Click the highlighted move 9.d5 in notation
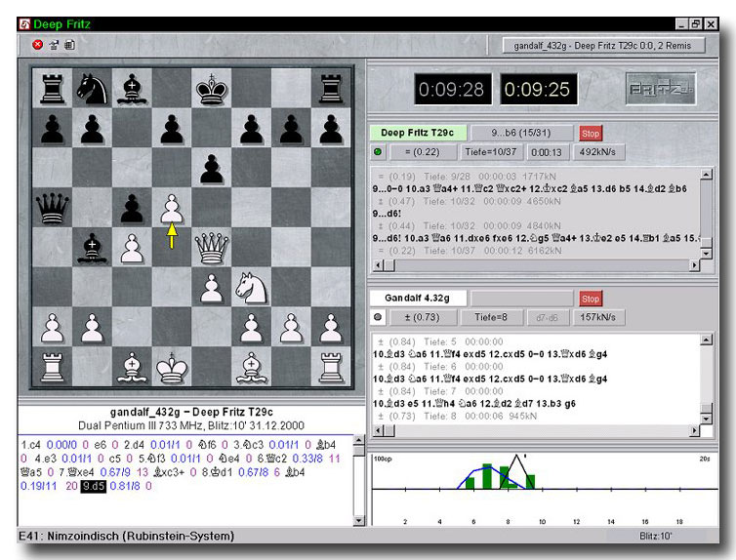The height and width of the screenshot is (560, 736). tap(93, 487)
